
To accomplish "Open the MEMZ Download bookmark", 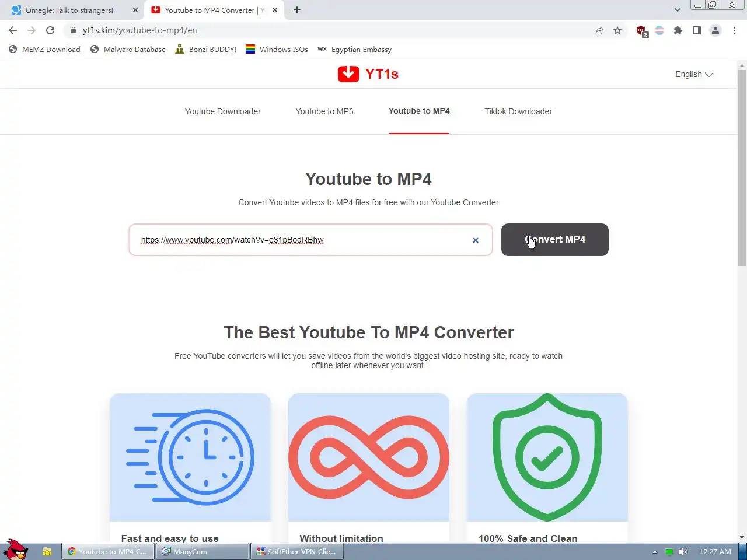I will pyautogui.click(x=45, y=50).
